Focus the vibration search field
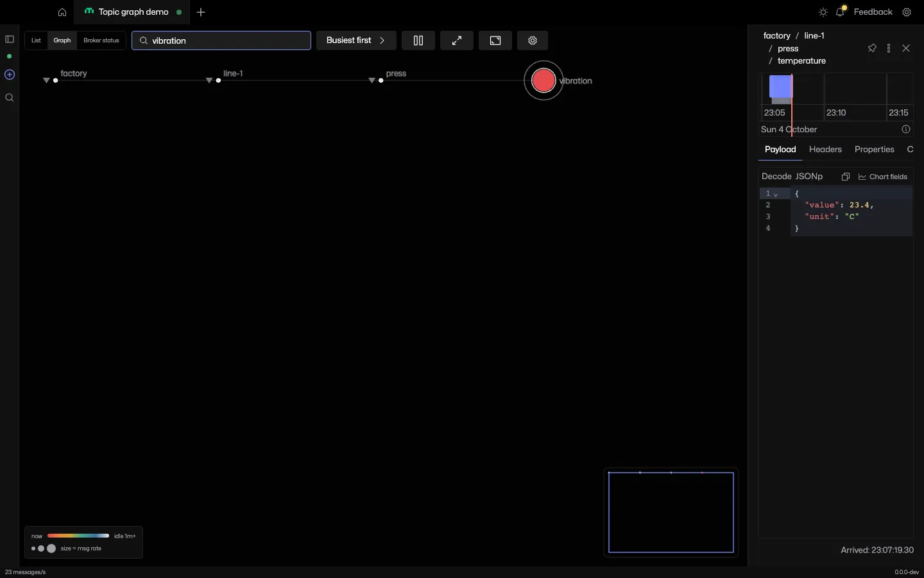Screen dimensions: 924x578 pyautogui.click(x=221, y=40)
